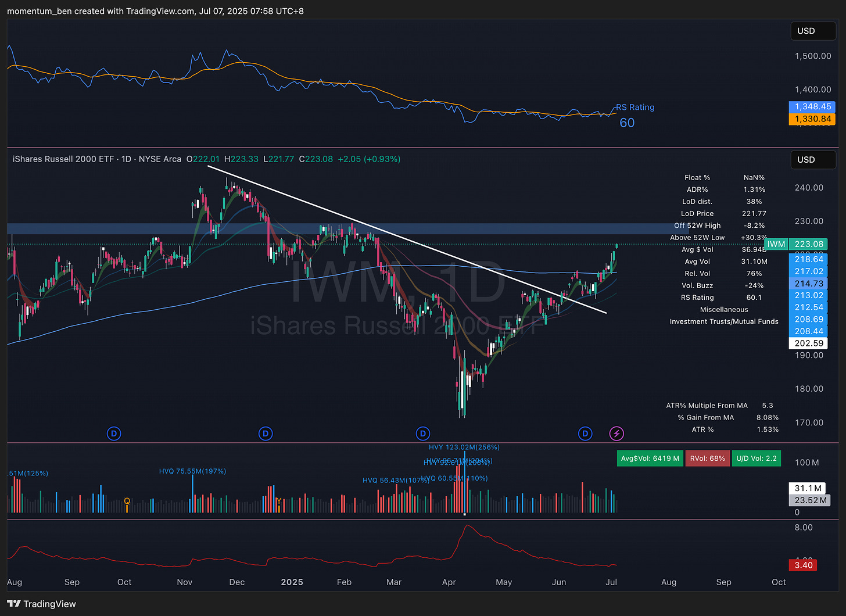This screenshot has height=616, width=846.
Task: Click the 208.69 moving average price label
Action: click(809, 319)
